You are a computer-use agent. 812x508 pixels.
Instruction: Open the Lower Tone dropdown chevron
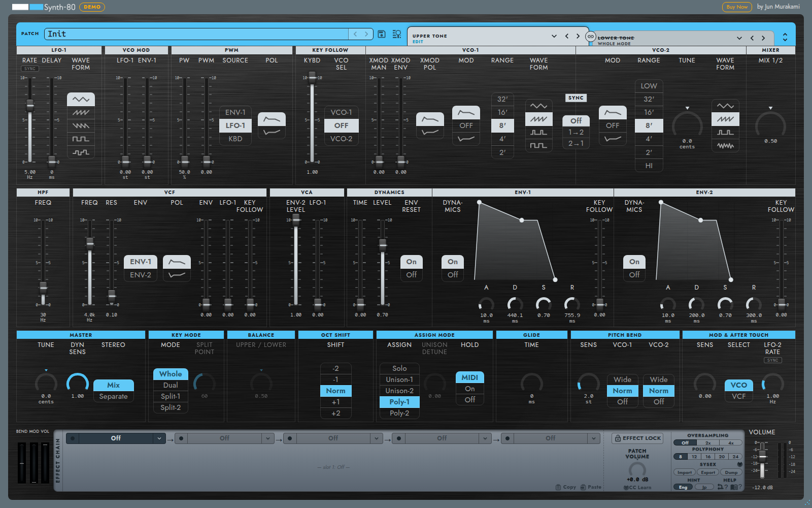(x=739, y=38)
